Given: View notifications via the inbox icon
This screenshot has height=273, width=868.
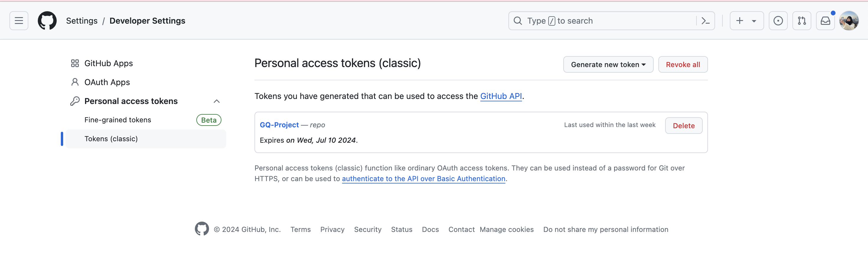Looking at the screenshot, I should [x=825, y=21].
